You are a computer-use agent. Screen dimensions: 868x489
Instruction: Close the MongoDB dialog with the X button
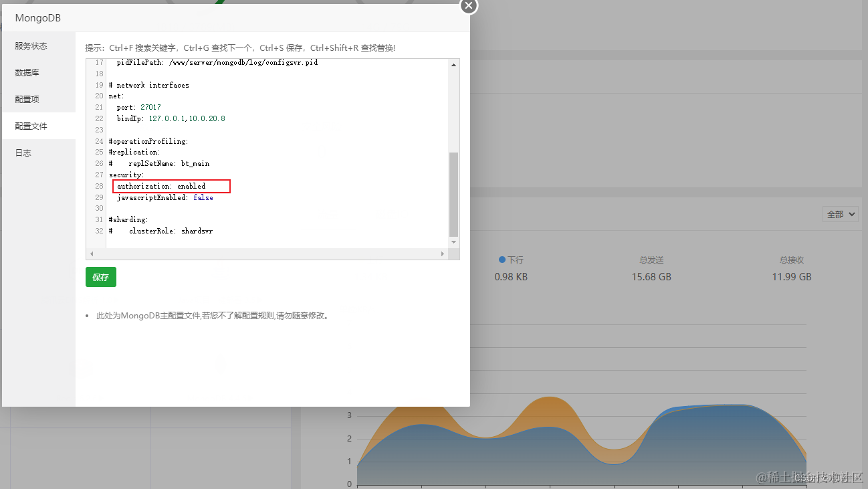click(469, 5)
